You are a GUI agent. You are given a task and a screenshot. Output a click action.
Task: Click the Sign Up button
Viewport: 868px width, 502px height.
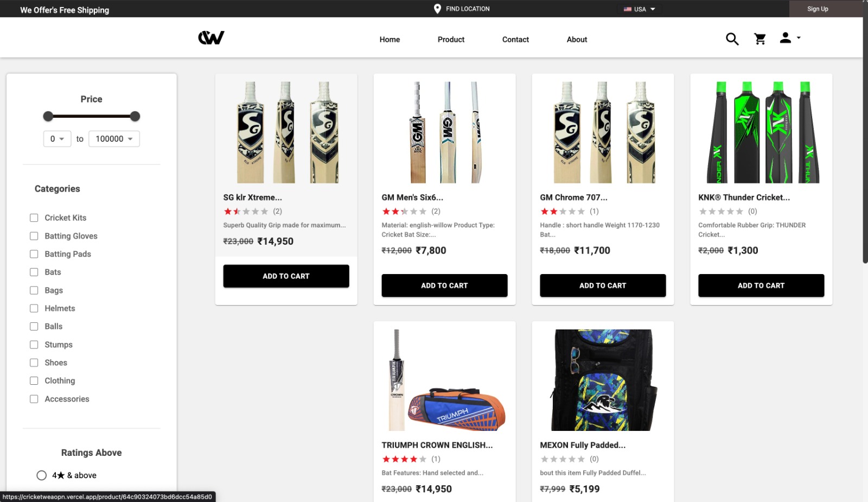tap(818, 9)
